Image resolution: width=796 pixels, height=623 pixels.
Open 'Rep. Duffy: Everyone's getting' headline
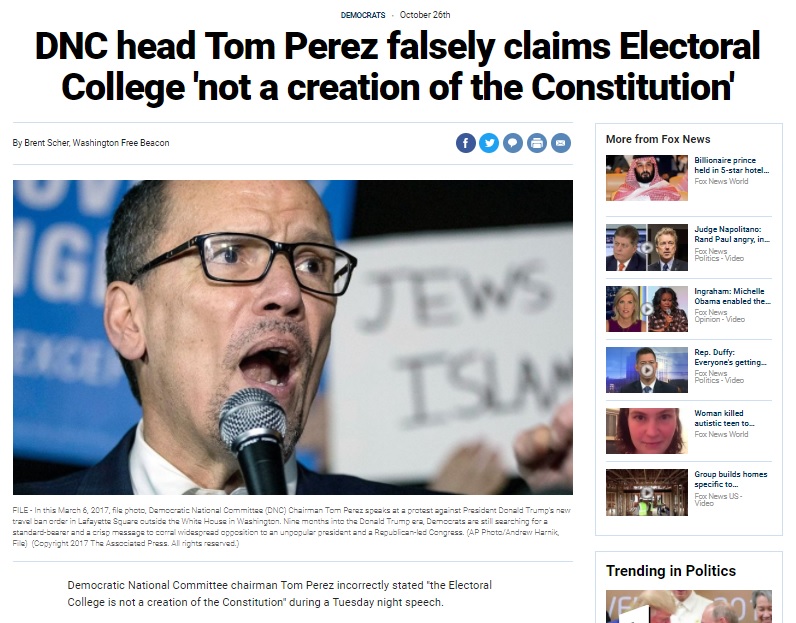[x=731, y=357]
